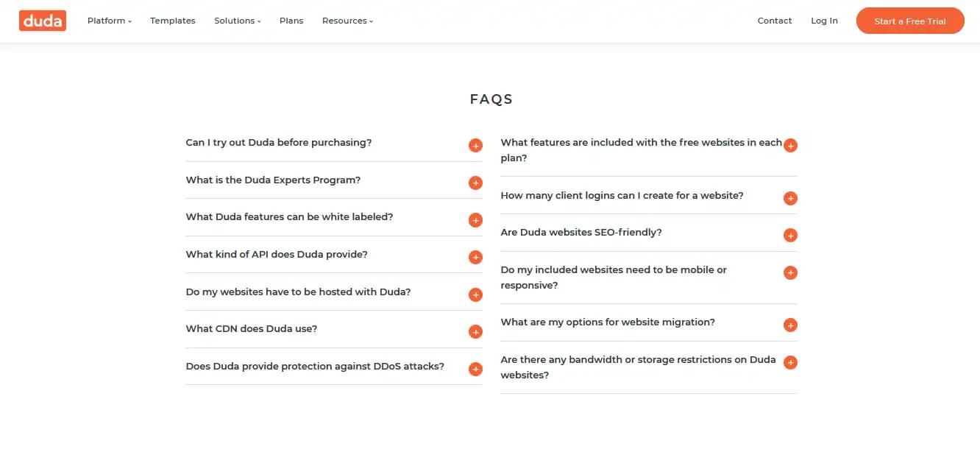Click plus icon for bandwidth or storage restrictions question
The width and height of the screenshot is (980, 466).
(x=790, y=362)
